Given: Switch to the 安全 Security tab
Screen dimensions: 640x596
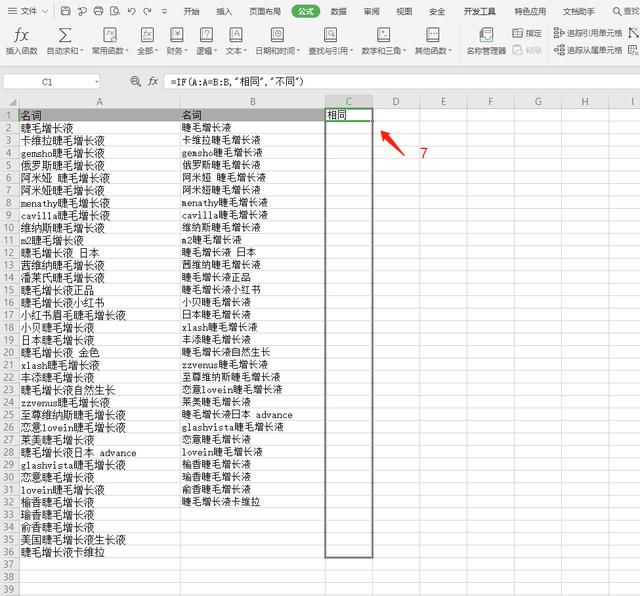Looking at the screenshot, I should [437, 11].
